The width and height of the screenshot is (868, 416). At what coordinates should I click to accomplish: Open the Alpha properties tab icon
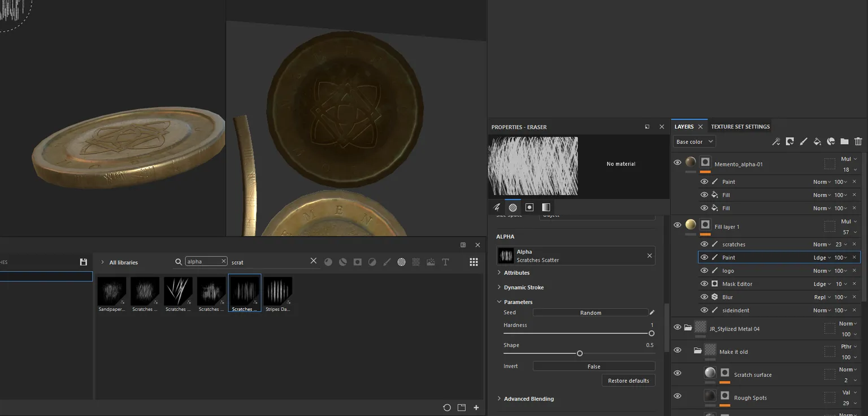[513, 207]
